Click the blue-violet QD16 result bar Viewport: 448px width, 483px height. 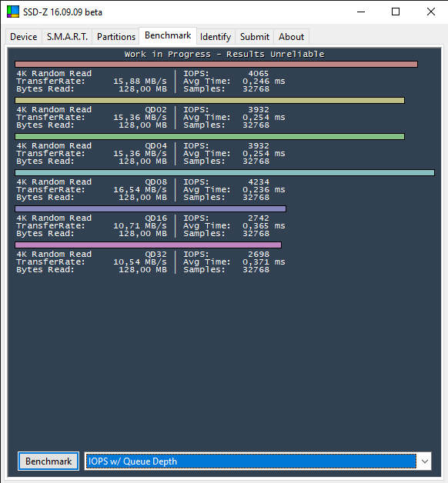[x=150, y=209]
